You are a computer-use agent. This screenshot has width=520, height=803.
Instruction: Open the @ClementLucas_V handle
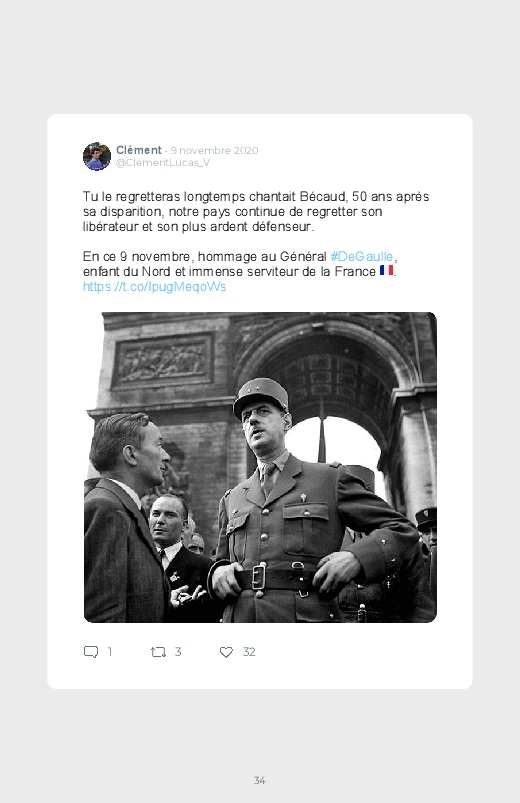pyautogui.click(x=163, y=162)
